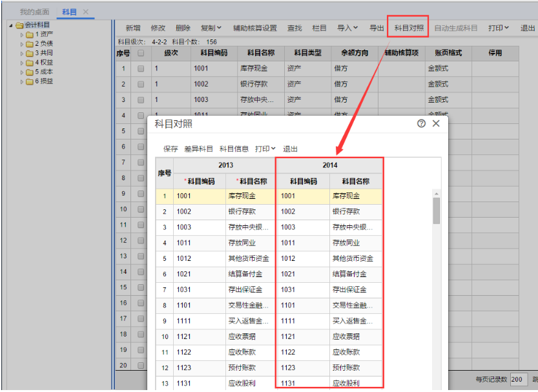Image resolution: width=538 pixels, height=392 pixels.
Task: Click 差异科目 in the dialog
Action: 198,149
